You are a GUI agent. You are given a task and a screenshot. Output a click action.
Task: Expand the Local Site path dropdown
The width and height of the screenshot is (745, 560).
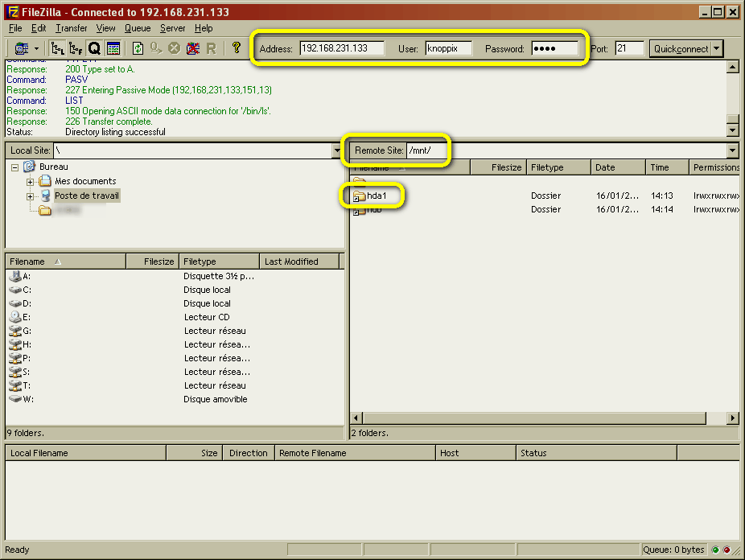click(x=337, y=150)
